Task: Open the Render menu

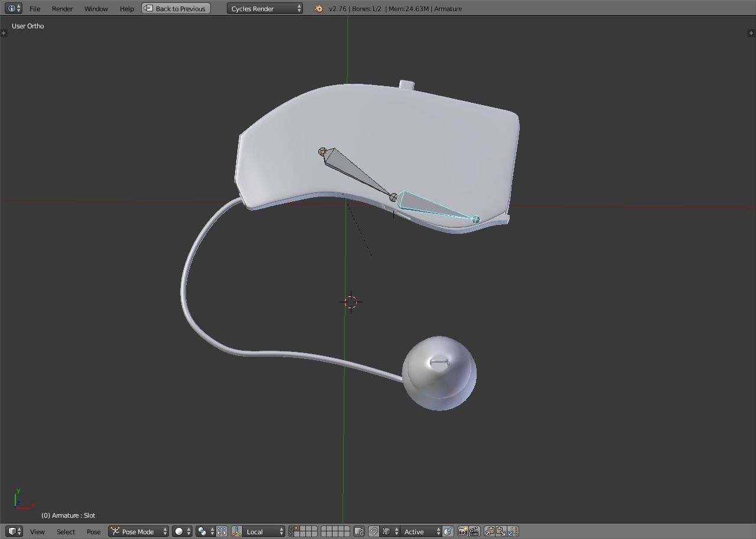Action: point(62,9)
